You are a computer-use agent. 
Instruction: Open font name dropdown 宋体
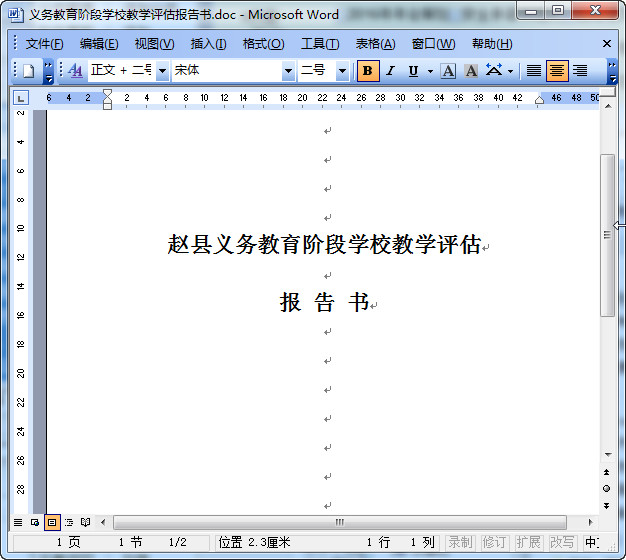click(288, 71)
